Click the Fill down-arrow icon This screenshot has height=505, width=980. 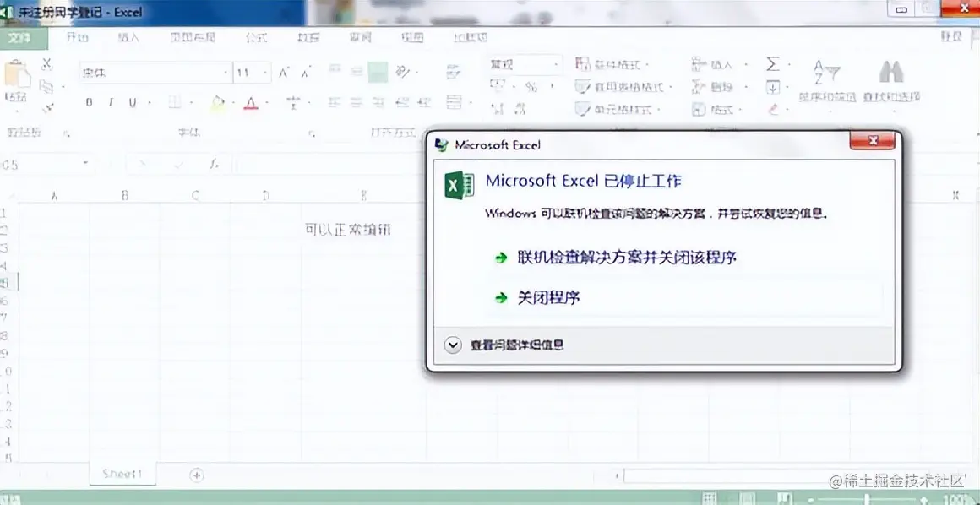pyautogui.click(x=773, y=87)
